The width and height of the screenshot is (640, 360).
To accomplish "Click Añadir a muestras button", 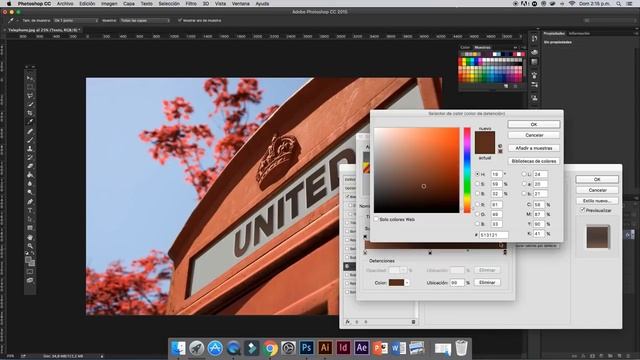I will (x=533, y=148).
